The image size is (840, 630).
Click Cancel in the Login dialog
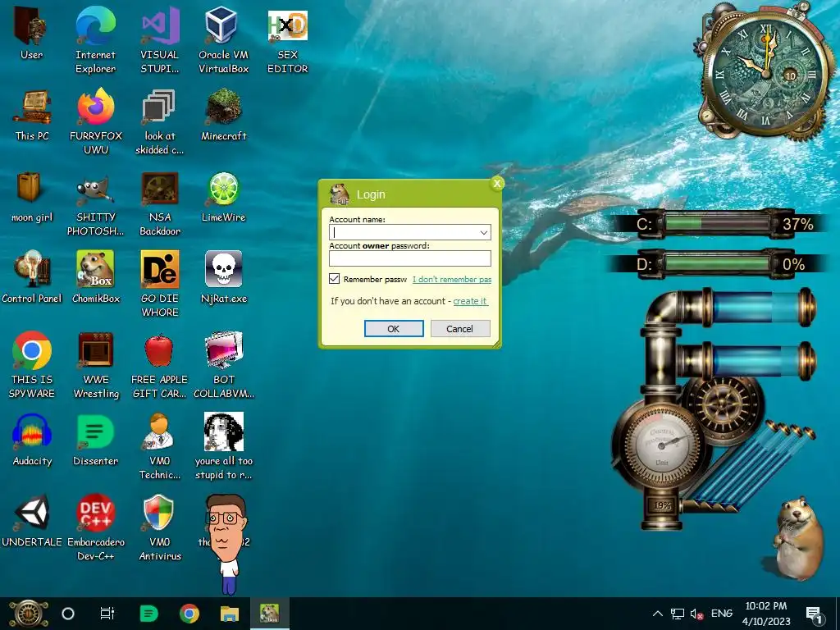point(460,329)
